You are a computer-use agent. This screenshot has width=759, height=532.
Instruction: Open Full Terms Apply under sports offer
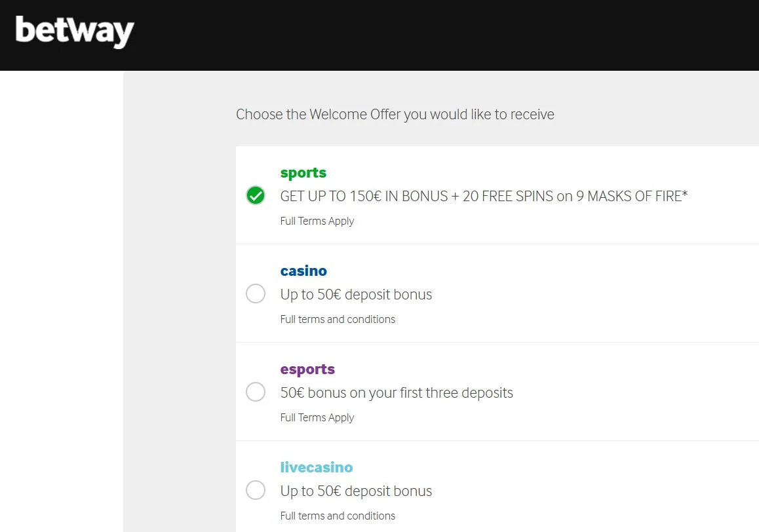317,221
